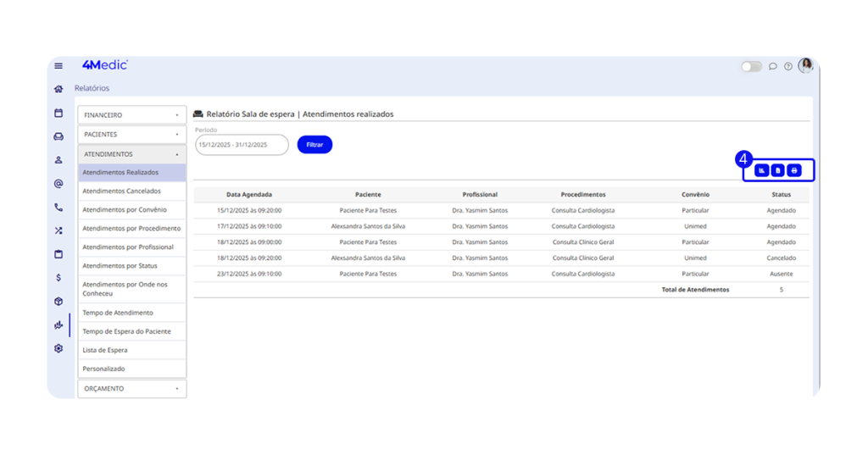
Task: Click the help question mark icon
Action: click(788, 66)
